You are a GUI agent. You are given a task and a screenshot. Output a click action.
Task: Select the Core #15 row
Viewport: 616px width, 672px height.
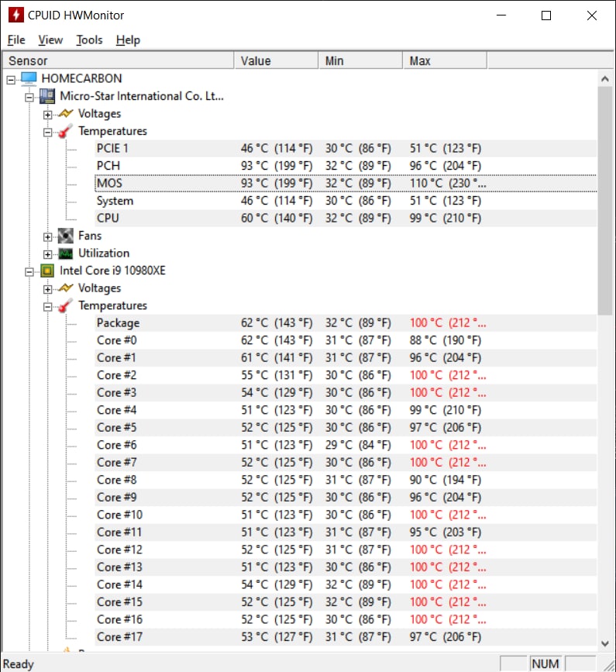[x=346, y=602]
